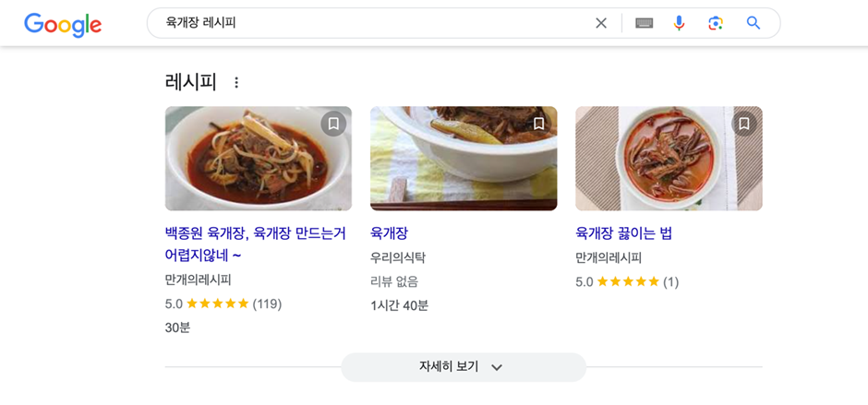Start voice search with the microphone
Screen dimensions: 868x405
(x=680, y=23)
